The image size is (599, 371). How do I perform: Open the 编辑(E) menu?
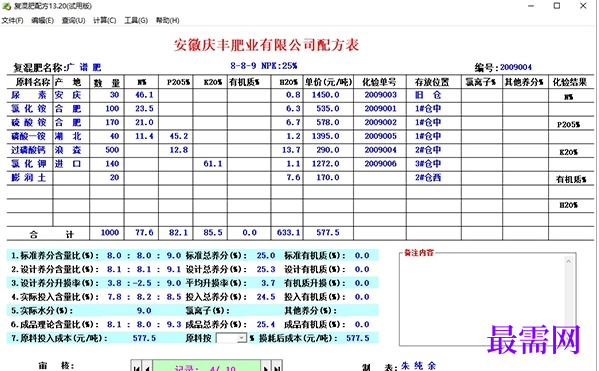[x=42, y=20]
